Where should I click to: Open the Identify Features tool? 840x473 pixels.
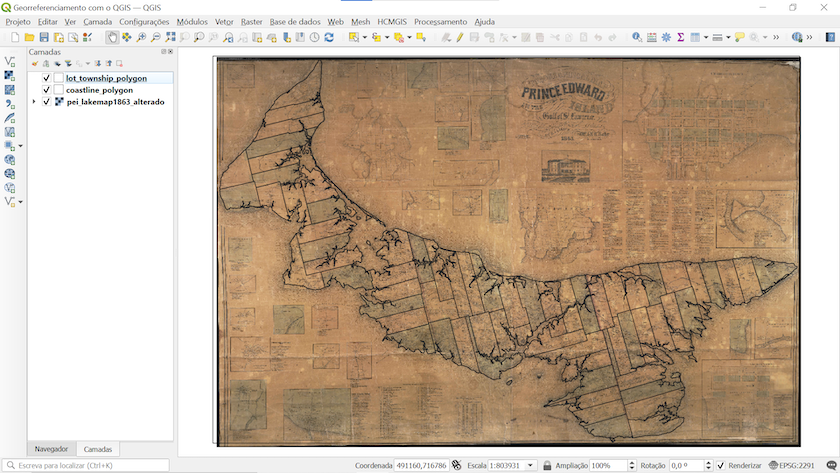tap(637, 37)
